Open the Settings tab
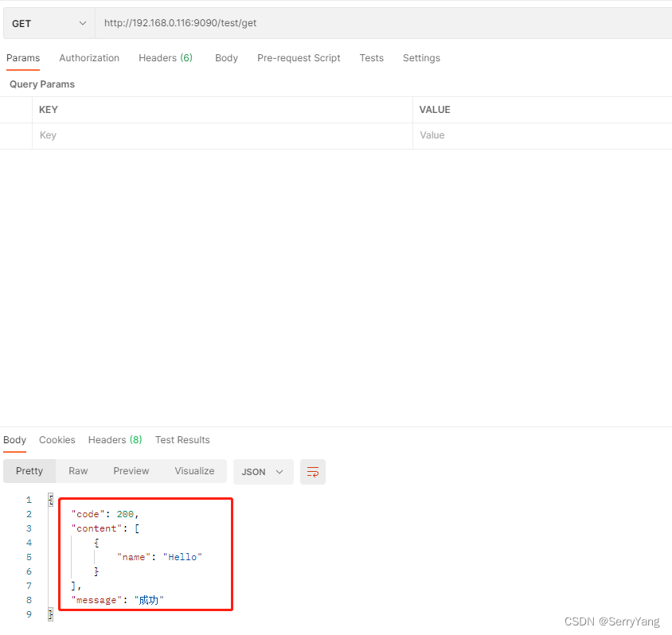This screenshot has height=635, width=672. click(x=421, y=58)
